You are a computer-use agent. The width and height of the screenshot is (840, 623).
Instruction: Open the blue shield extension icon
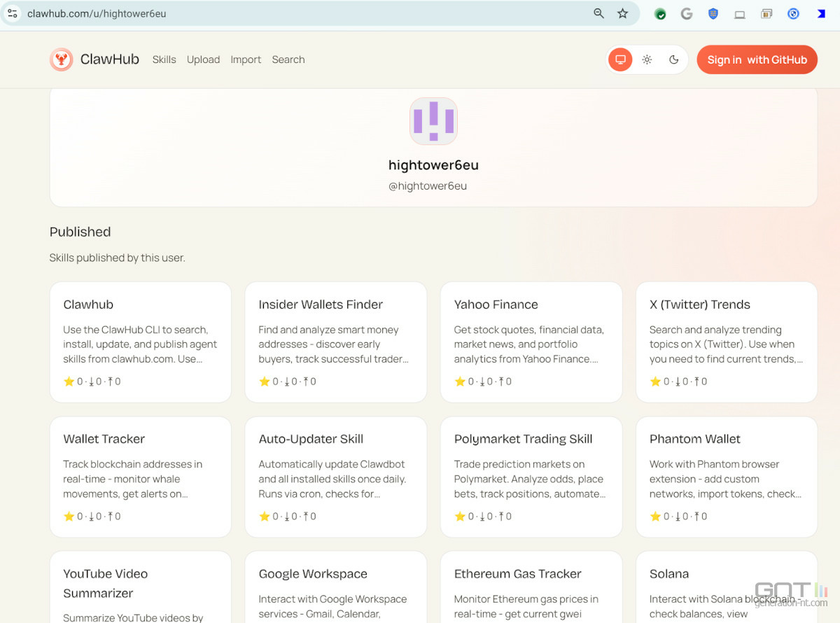[x=713, y=13]
